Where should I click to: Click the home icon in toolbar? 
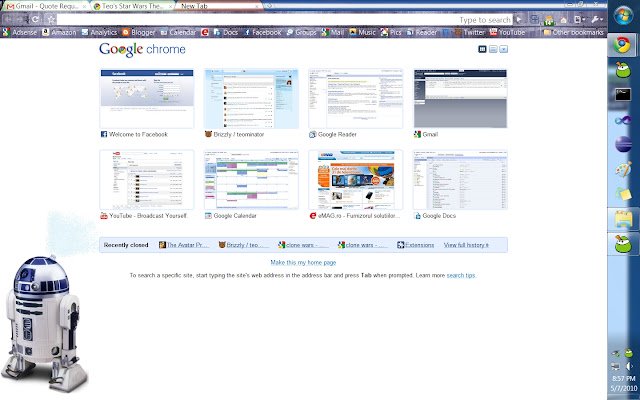pyautogui.click(x=563, y=19)
